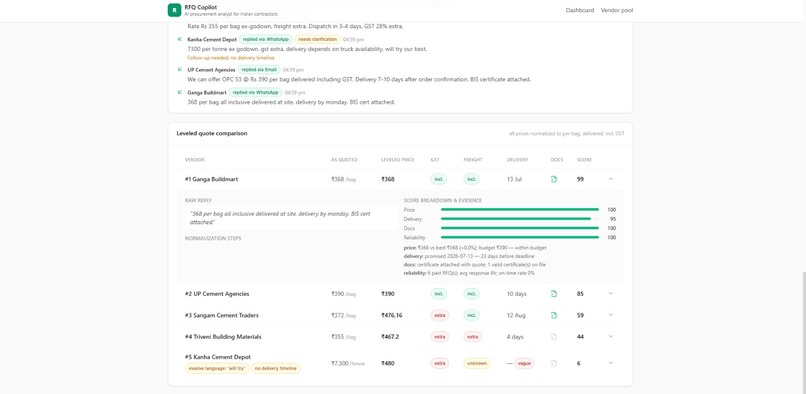Screen dimensions: 806x394
Task: Click Triveni's freight extra badge
Action: tap(473, 337)
